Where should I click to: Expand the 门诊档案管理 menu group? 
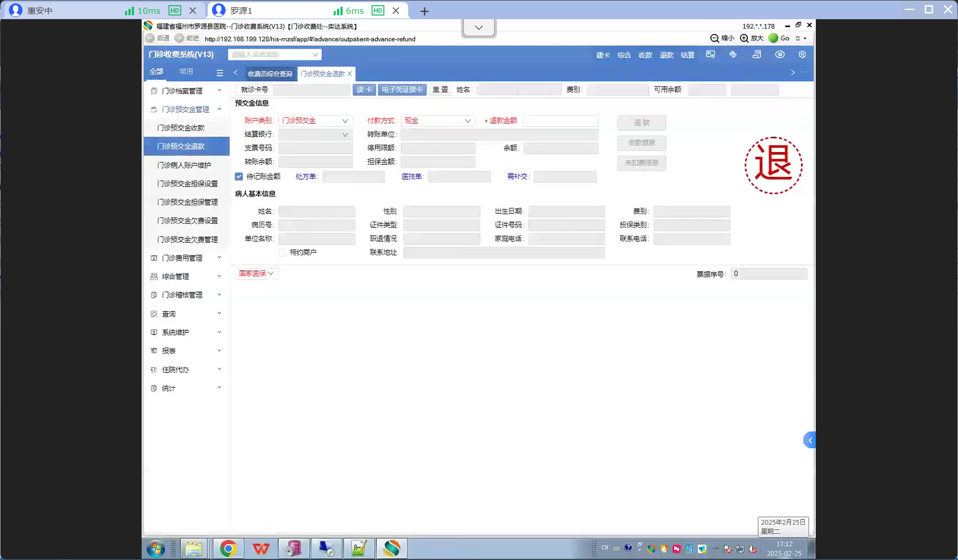219,91
